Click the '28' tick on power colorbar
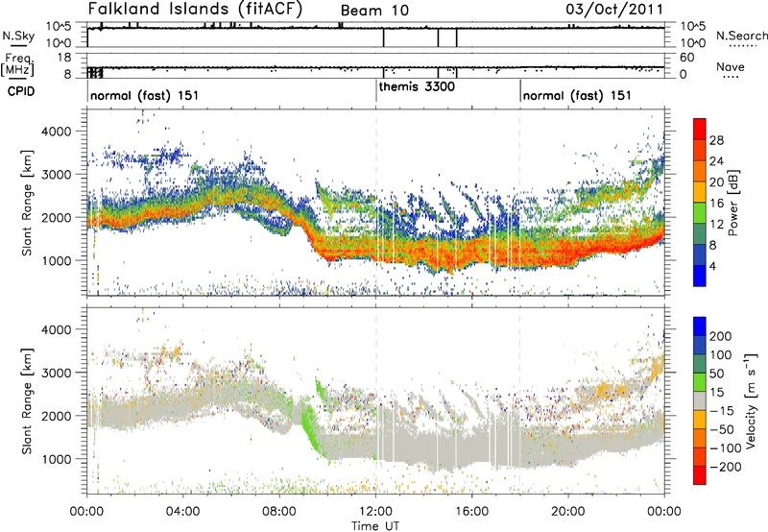The height and width of the screenshot is (532, 768). coord(716,140)
